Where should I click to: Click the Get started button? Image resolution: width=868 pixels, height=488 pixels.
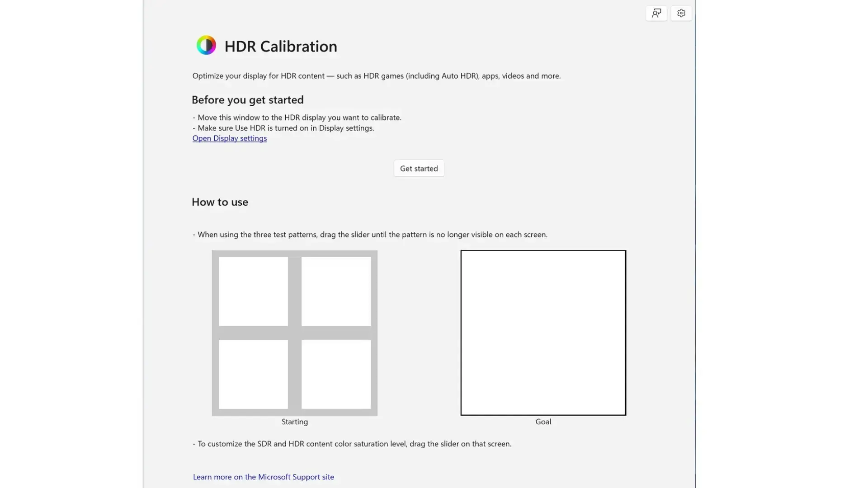coord(419,168)
